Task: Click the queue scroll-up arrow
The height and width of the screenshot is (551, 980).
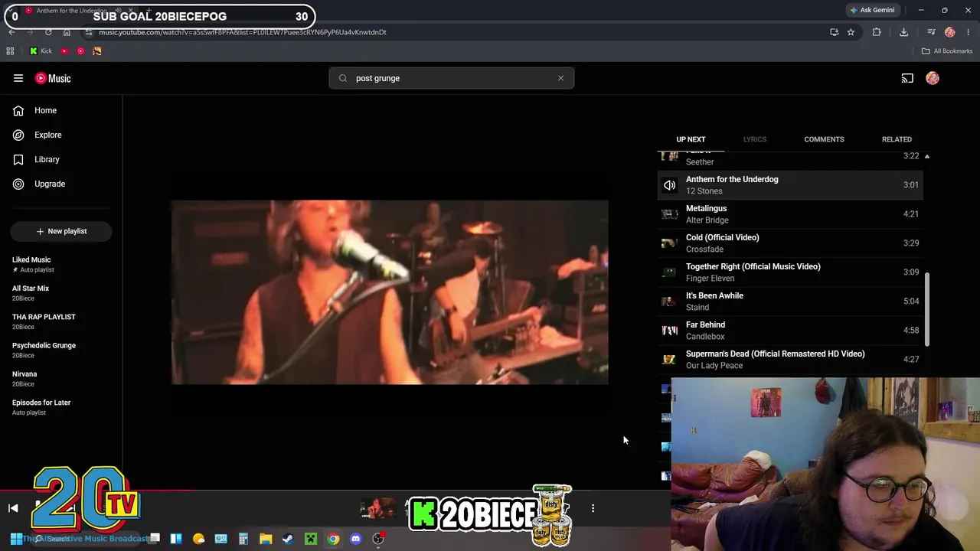Action: coord(927,156)
